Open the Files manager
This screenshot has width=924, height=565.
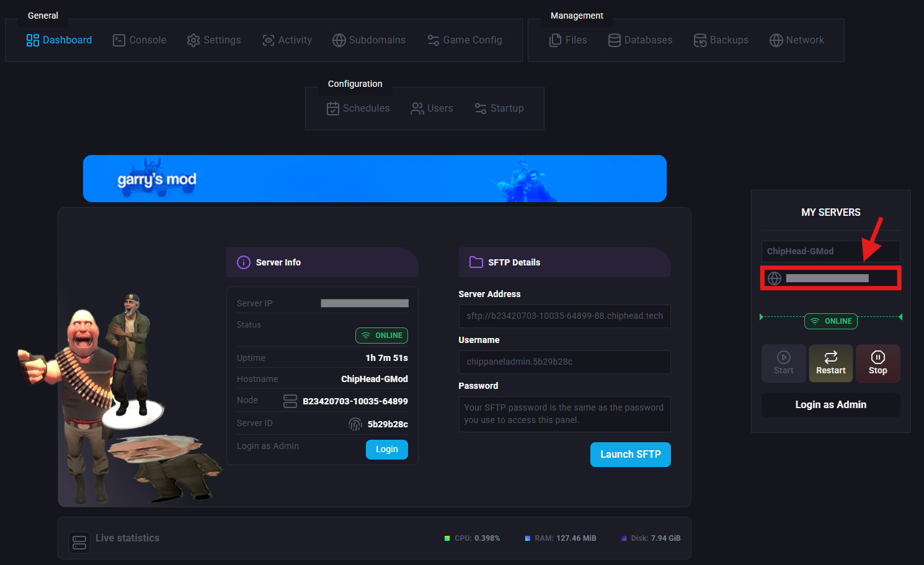click(x=568, y=40)
